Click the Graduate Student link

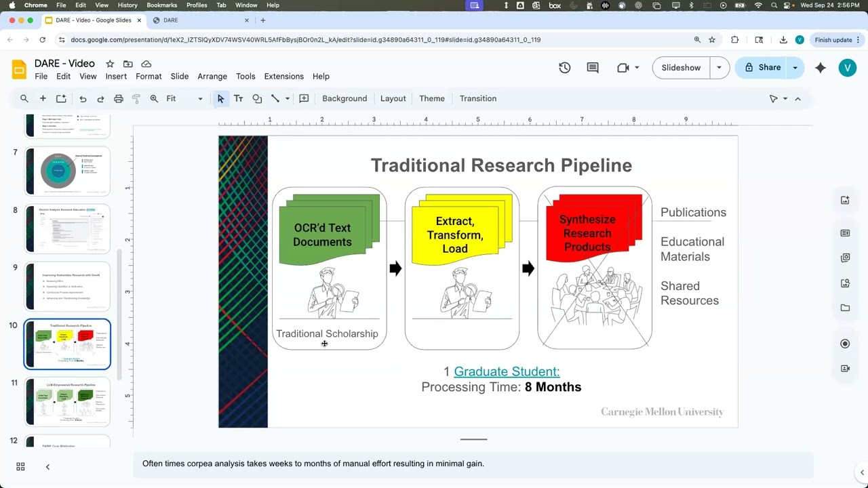tap(507, 371)
